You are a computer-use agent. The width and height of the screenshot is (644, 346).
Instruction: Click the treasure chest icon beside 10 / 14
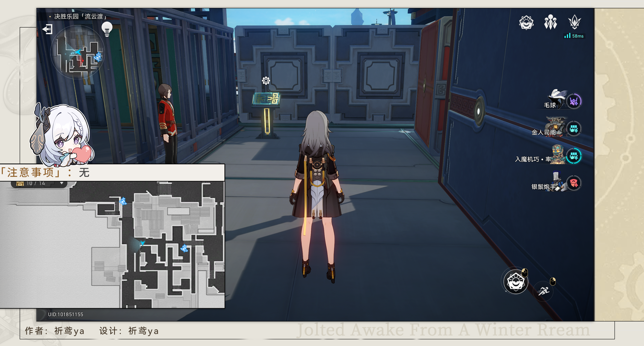20,183
